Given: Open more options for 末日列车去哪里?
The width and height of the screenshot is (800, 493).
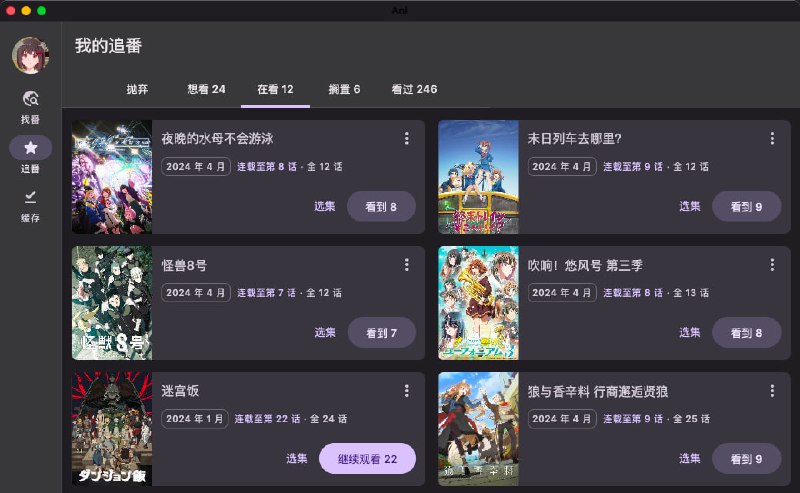Looking at the screenshot, I should point(772,138).
